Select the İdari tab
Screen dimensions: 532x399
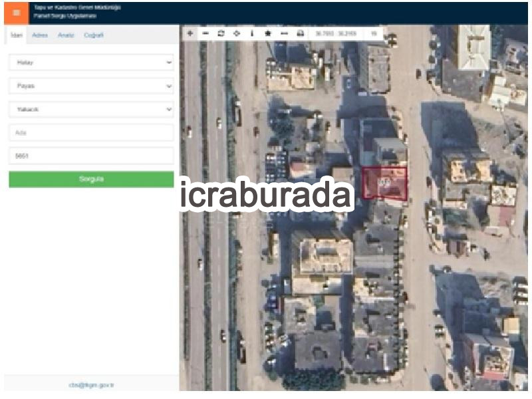point(16,35)
